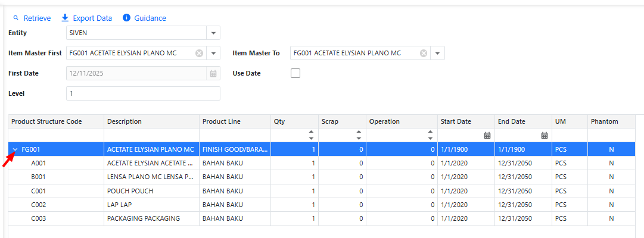Select the B001 row
The image size is (644, 238).
[322, 177]
